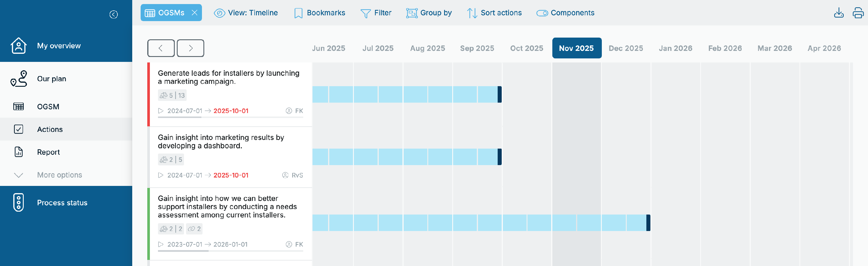868x266 pixels.
Task: Select the Nov 2025 month tab
Action: pos(577,48)
